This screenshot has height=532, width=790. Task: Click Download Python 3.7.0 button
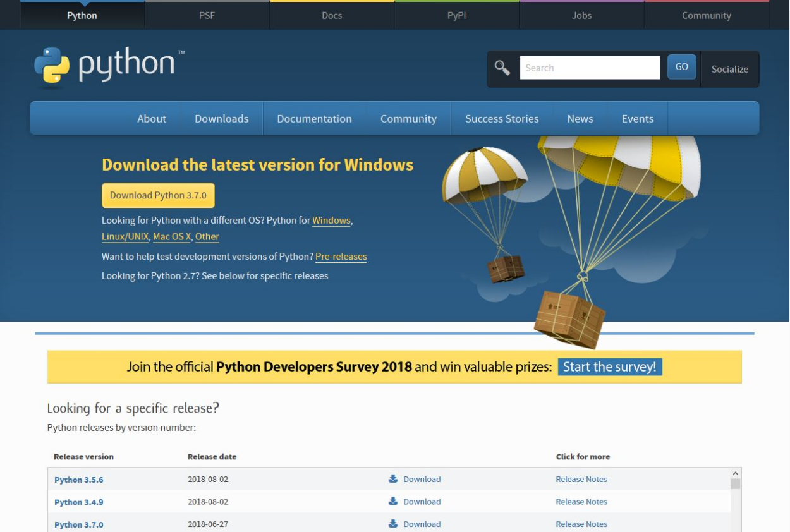pyautogui.click(x=158, y=195)
